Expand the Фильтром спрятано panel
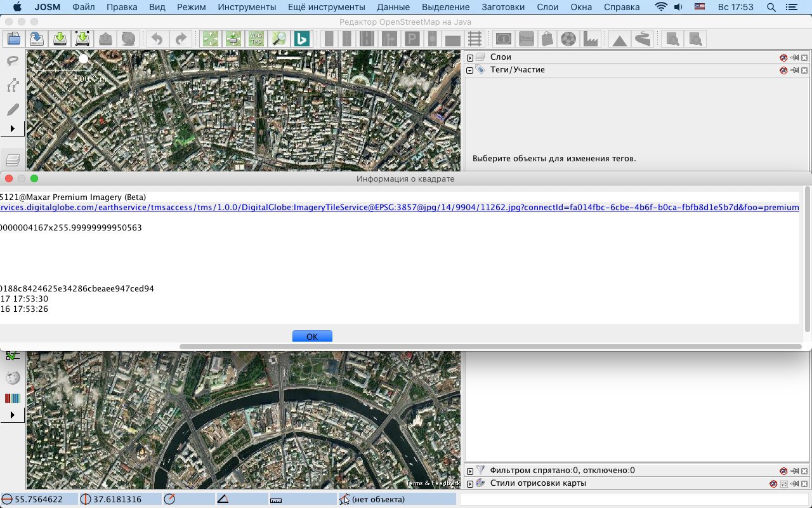The width and height of the screenshot is (812, 508). 470,471
